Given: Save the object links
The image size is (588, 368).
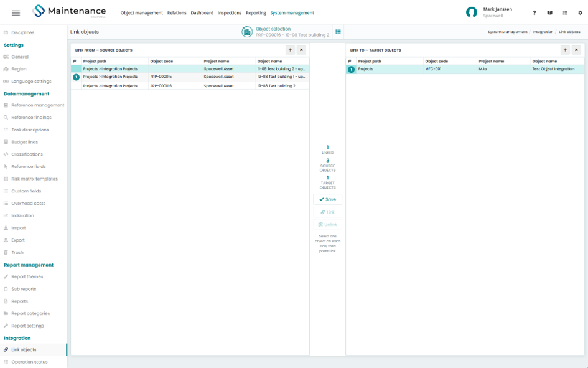Looking at the screenshot, I should click(327, 199).
